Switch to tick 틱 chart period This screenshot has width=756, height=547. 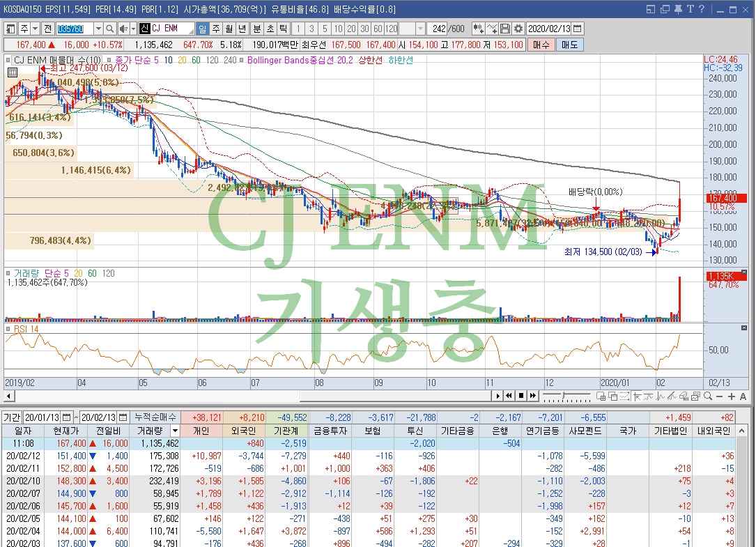(x=283, y=29)
